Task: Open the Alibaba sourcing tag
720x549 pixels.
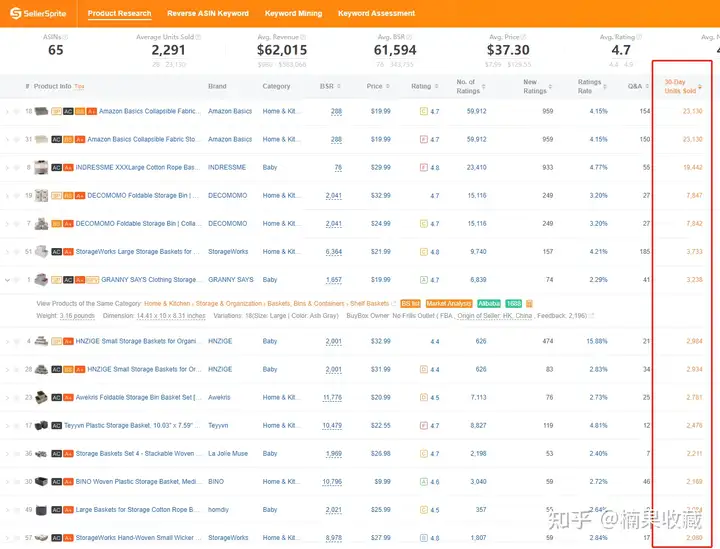Action: click(489, 303)
